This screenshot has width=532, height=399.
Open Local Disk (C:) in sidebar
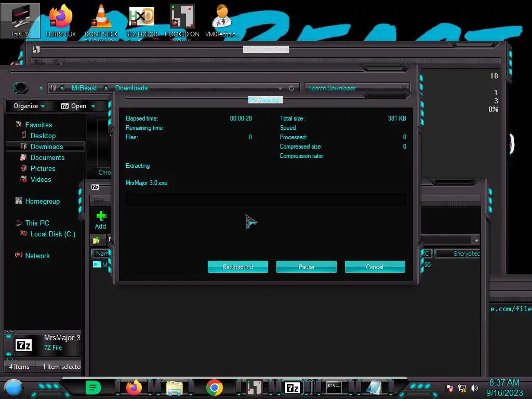pos(53,234)
